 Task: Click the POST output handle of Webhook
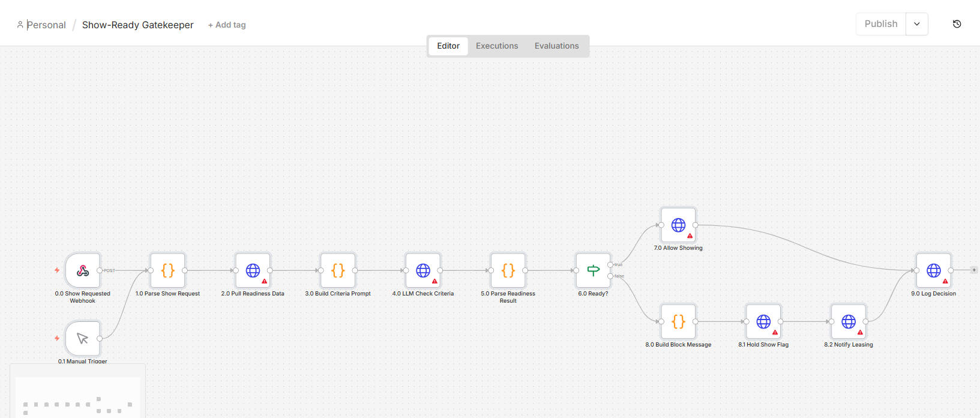click(x=100, y=270)
